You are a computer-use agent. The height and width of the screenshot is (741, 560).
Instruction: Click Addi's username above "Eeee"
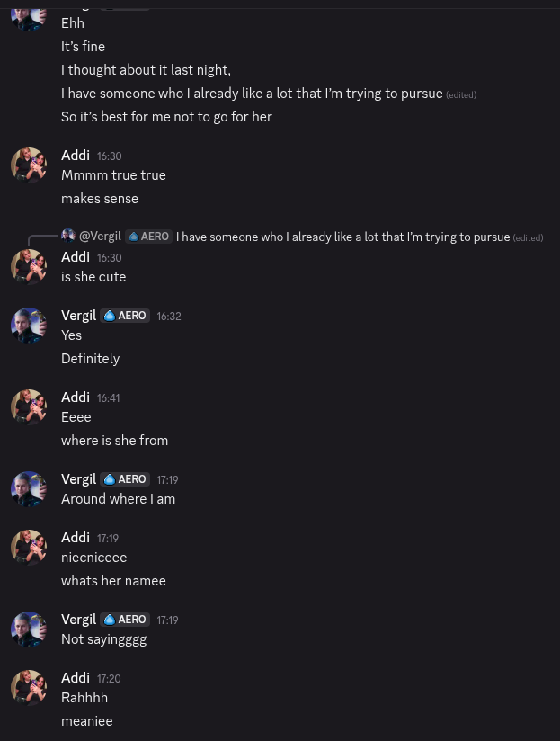76,397
